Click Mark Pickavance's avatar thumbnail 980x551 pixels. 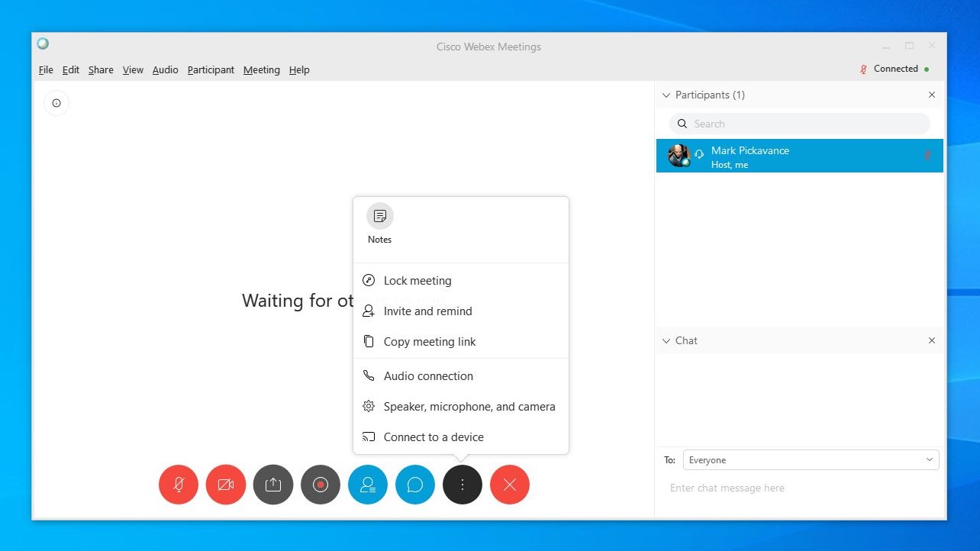click(x=679, y=156)
